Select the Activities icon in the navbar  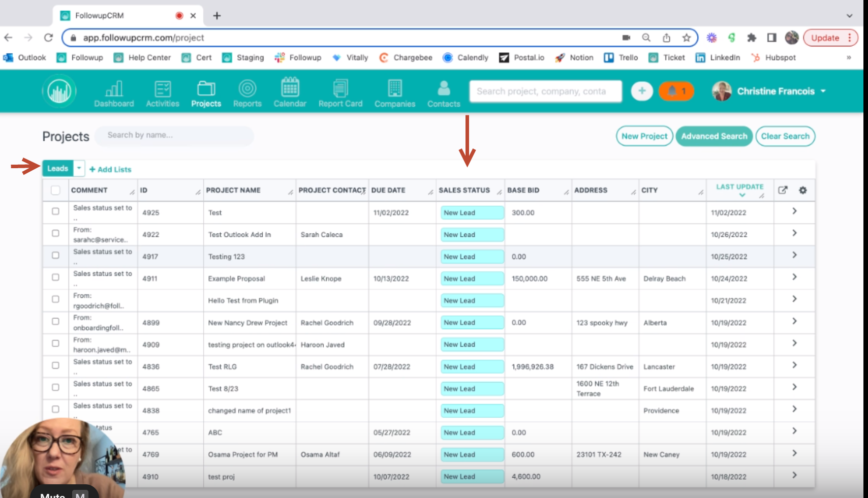162,91
